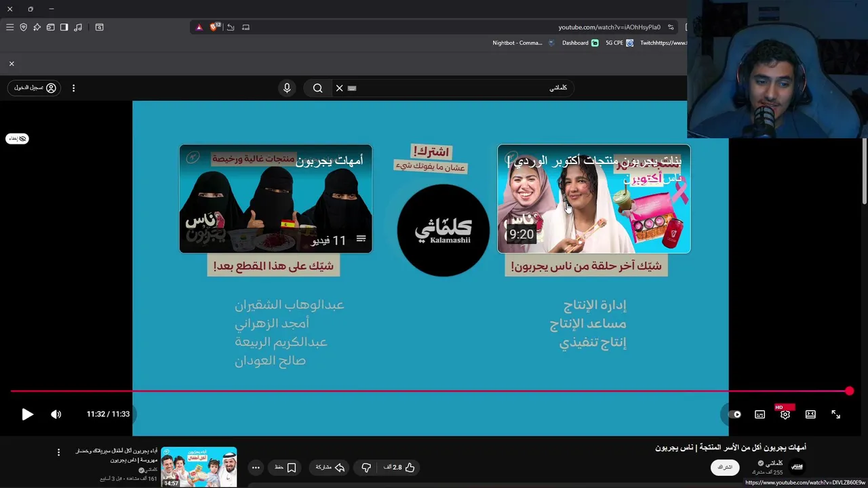Open Twitch bookmark
This screenshot has width=868, height=488.
tap(663, 43)
